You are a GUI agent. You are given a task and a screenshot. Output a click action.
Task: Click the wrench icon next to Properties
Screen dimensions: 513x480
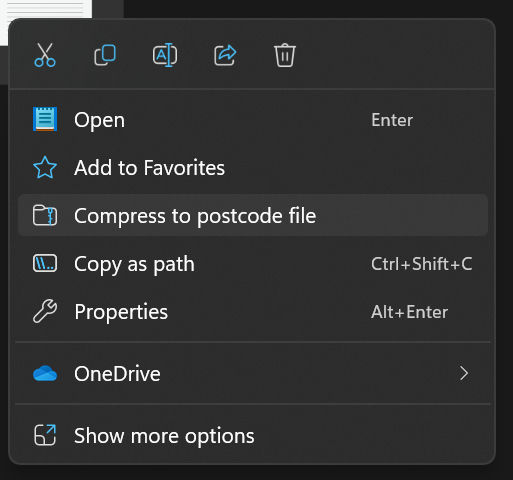pyautogui.click(x=45, y=311)
